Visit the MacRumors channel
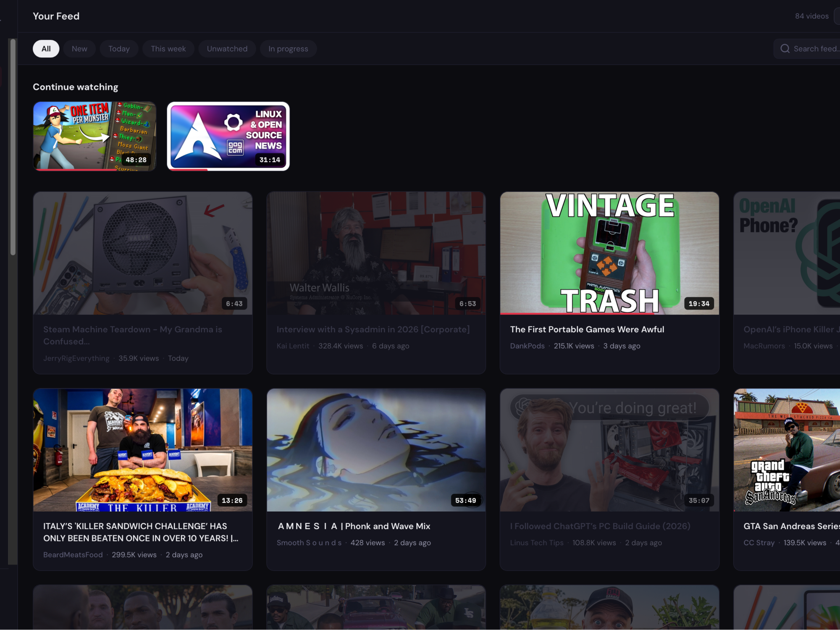Viewport: 840px width, 630px height. tap(764, 346)
